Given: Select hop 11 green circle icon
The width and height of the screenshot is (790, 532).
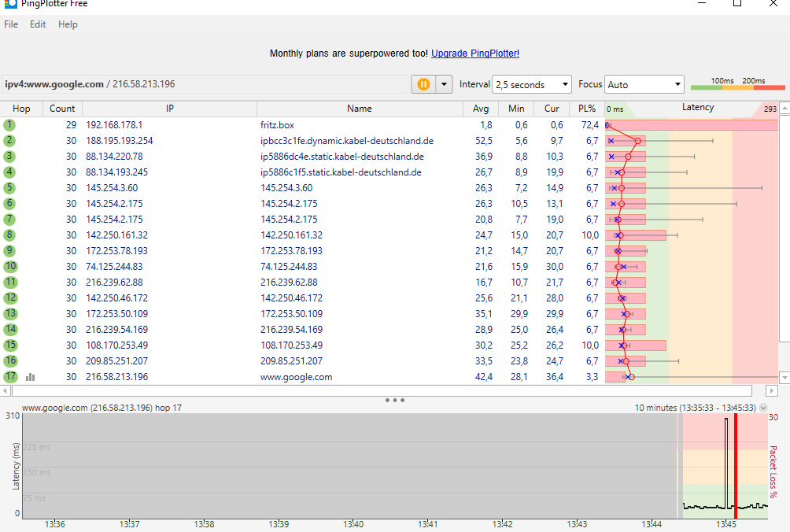Looking at the screenshot, I should (10, 282).
